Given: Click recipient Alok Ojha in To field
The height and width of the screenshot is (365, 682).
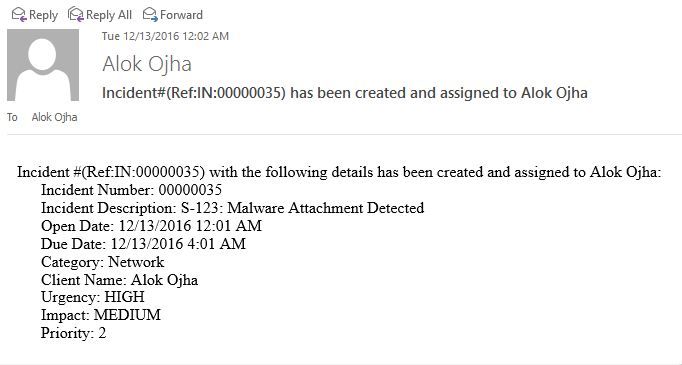Looking at the screenshot, I should (x=54, y=117).
